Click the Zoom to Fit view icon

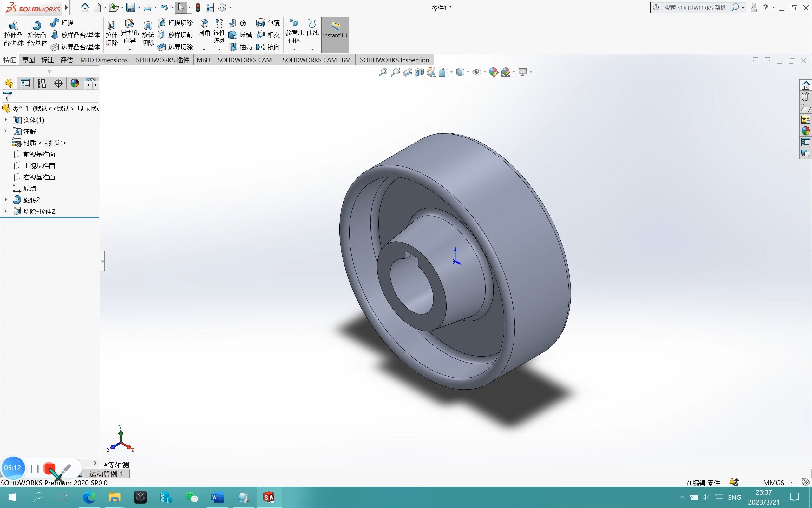[x=383, y=72]
